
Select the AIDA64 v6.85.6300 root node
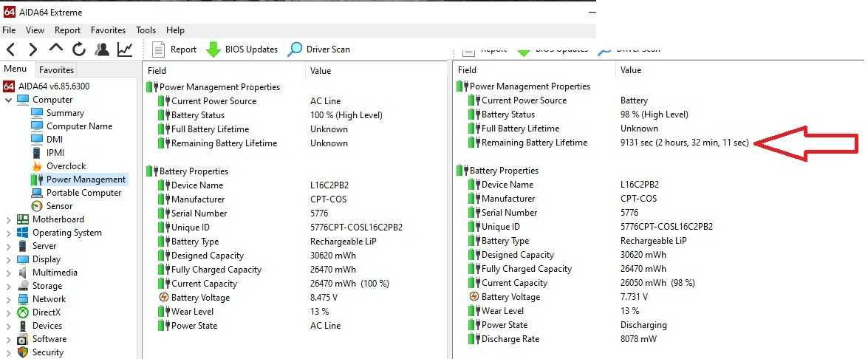[47, 86]
